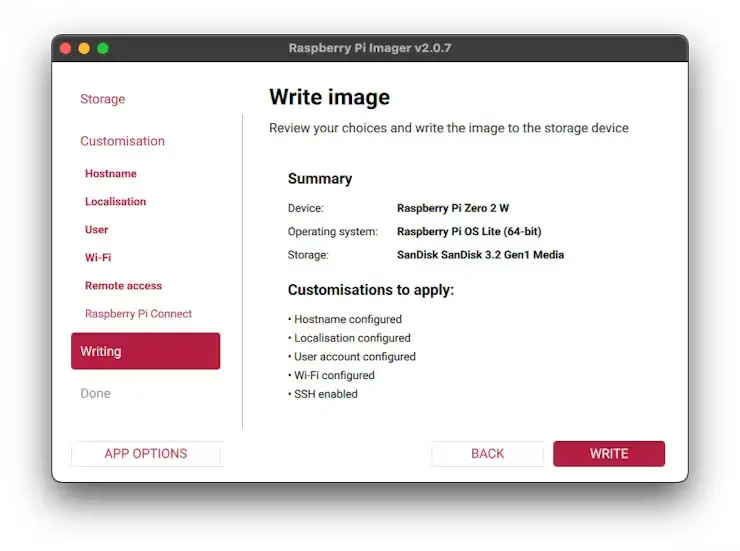The height and width of the screenshot is (551, 740).
Task: Click Raspberry Pi OS Lite (64-bit) value
Action: (x=469, y=232)
